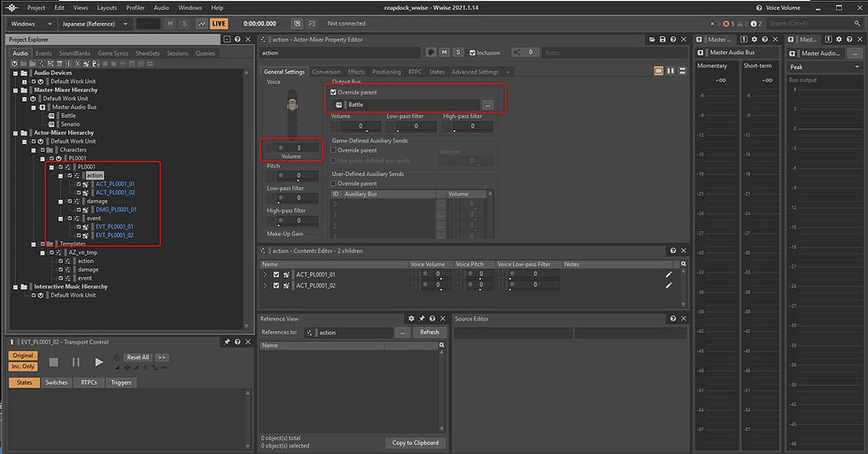Open the Layouts menu
The image size is (868, 454).
click(x=107, y=8)
